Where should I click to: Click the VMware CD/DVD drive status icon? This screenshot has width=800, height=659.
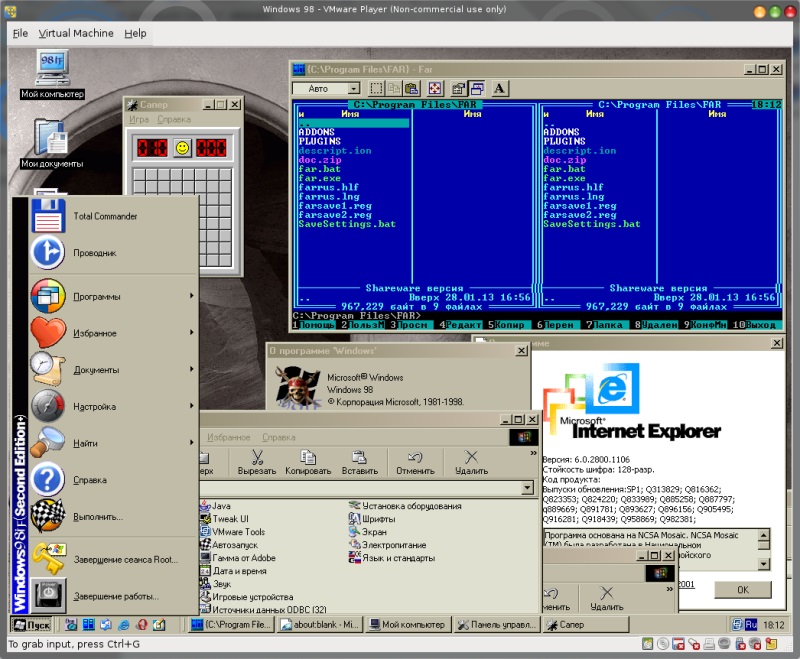pyautogui.click(x=663, y=644)
